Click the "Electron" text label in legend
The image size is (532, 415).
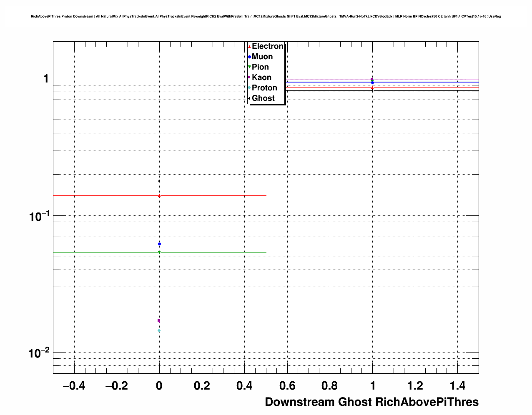point(268,46)
